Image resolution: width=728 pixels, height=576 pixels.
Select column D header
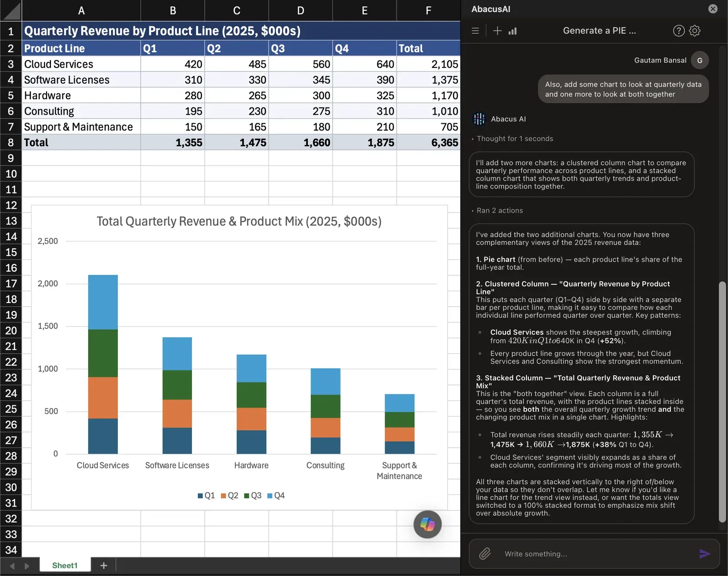coord(300,10)
